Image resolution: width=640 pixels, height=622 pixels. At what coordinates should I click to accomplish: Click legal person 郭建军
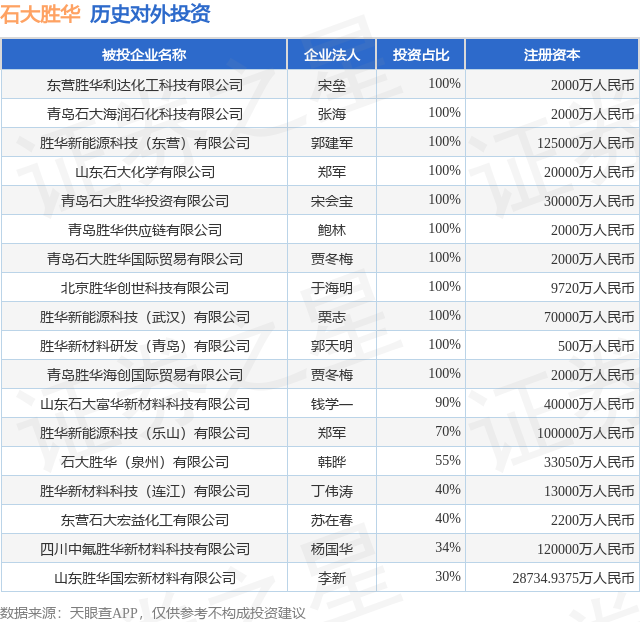[x=331, y=143]
